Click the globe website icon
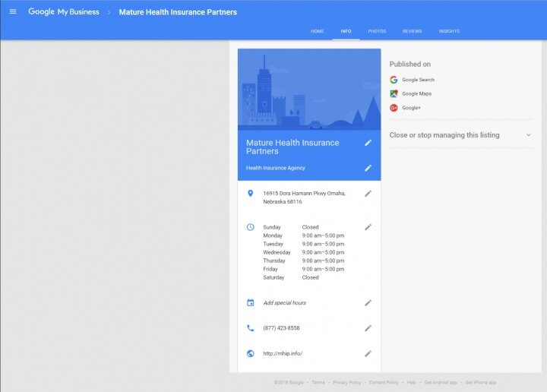The height and width of the screenshot is (392, 547). pyautogui.click(x=251, y=353)
